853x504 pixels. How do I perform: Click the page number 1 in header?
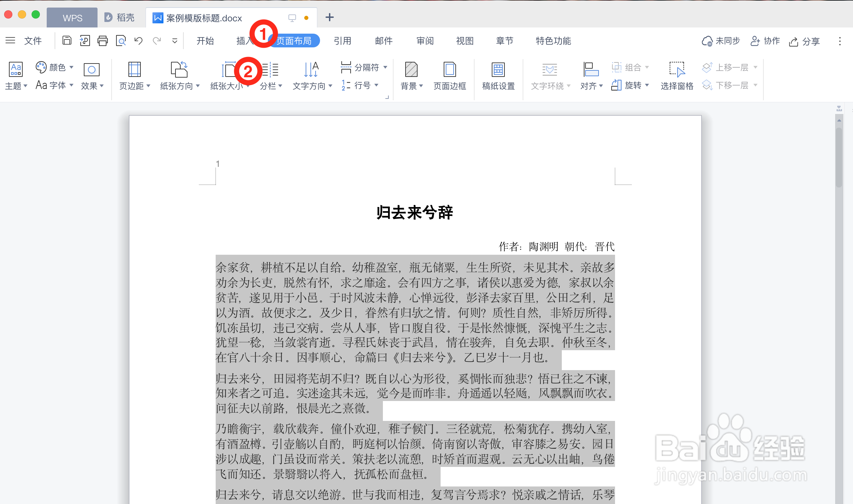(x=218, y=164)
